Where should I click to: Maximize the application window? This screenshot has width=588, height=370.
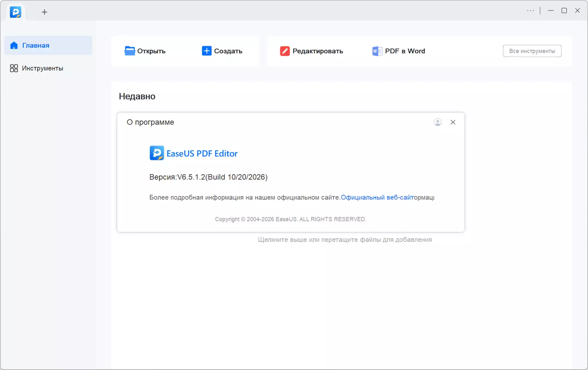tap(564, 11)
